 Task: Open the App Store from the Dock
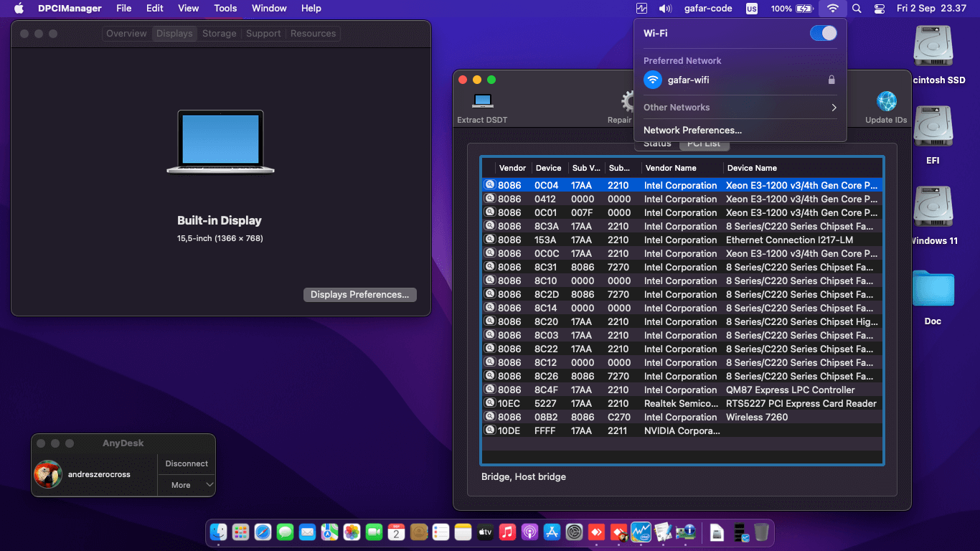pos(552,532)
